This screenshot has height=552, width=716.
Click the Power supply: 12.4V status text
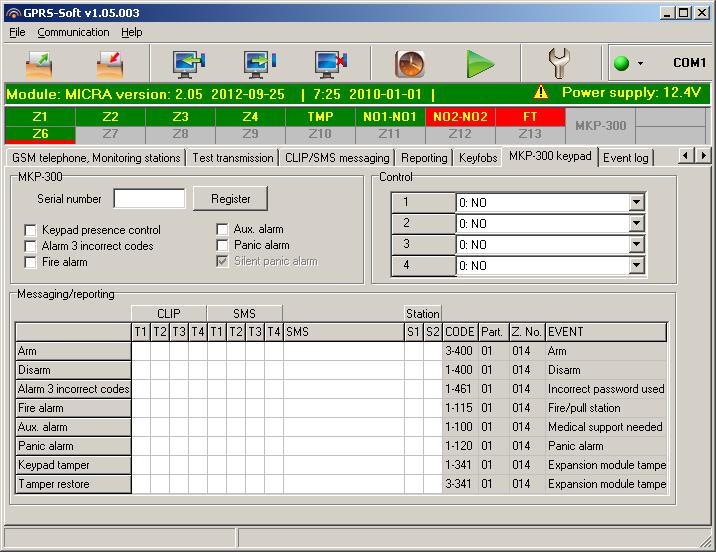pyautogui.click(x=631, y=93)
